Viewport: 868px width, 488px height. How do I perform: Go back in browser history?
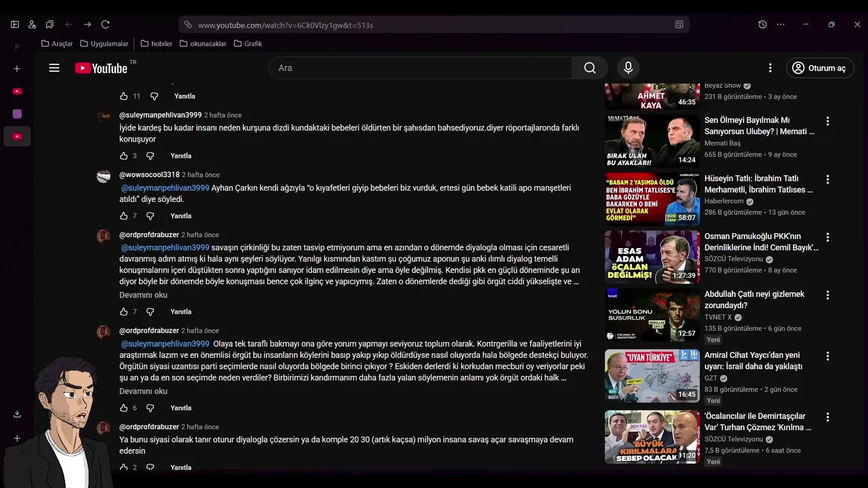(x=69, y=24)
